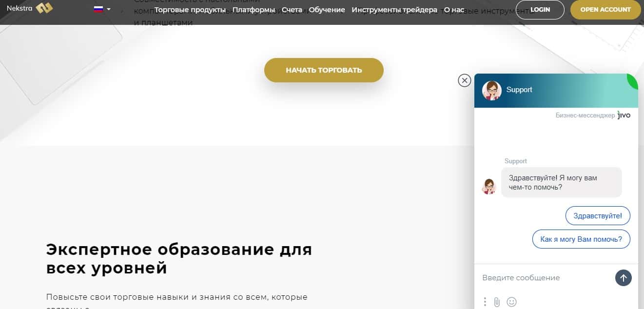
Task: Click the Support chat greeting message bubble
Action: click(562, 182)
